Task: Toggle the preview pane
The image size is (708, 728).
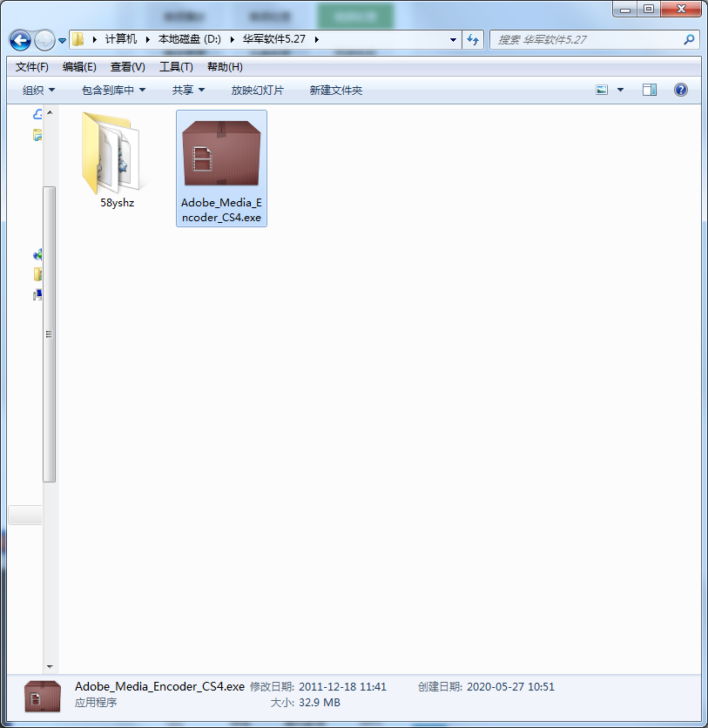Action: click(x=650, y=90)
